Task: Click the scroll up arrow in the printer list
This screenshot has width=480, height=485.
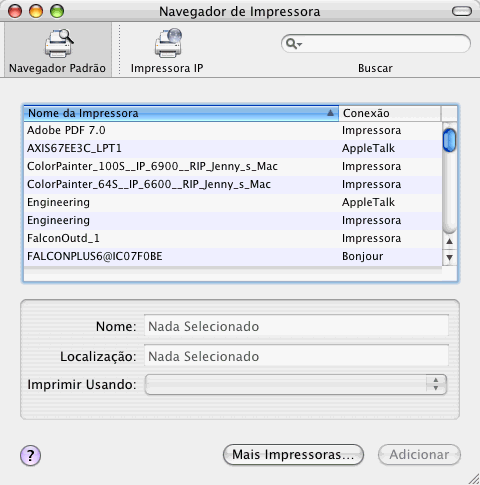Action: 449,241
